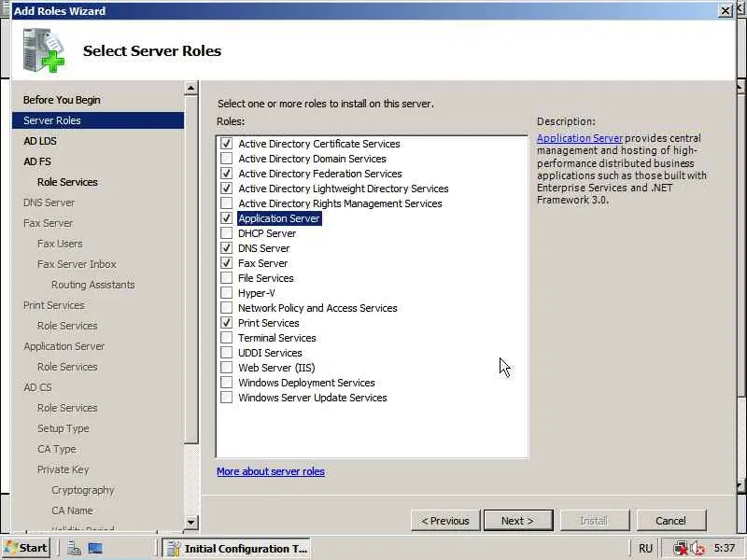The height and width of the screenshot is (560, 747).
Task: Select the Hyper-V role label
Action: 256,293
